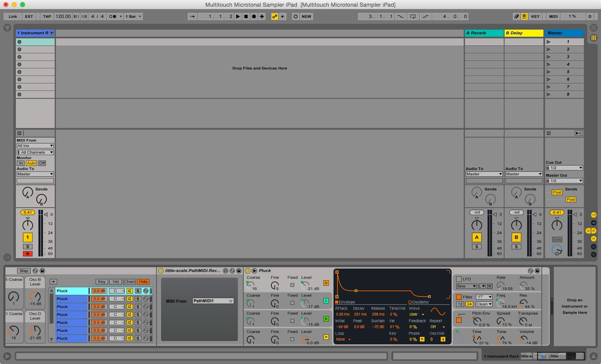The height and width of the screenshot is (364, 601).
Task: Show the Vel zone editor tab
Action: click(x=116, y=282)
